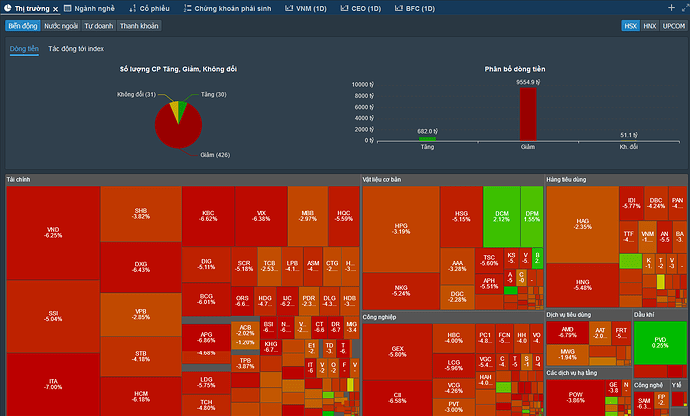Click the VND tile in Tài chính

[53, 232]
